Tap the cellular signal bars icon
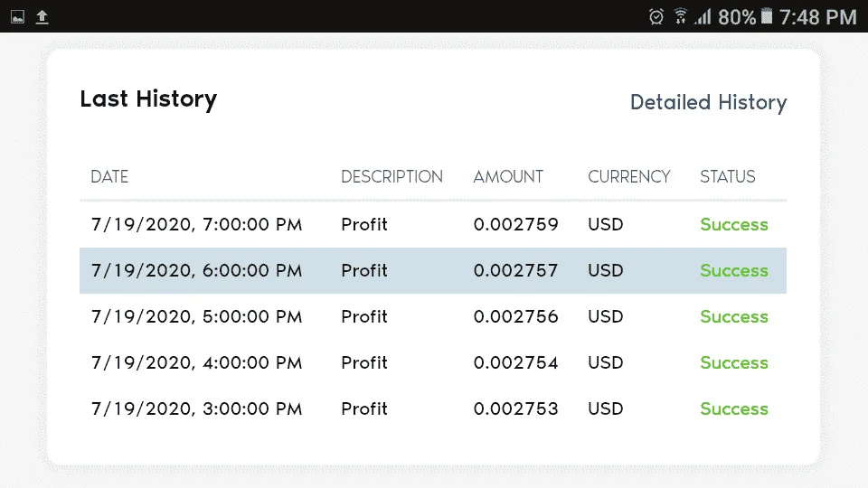The image size is (868, 488). pos(703,16)
